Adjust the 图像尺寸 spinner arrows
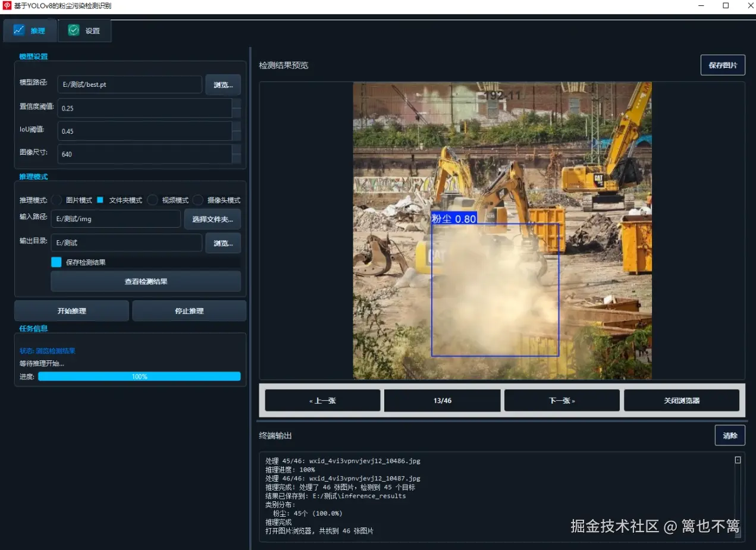 point(237,154)
